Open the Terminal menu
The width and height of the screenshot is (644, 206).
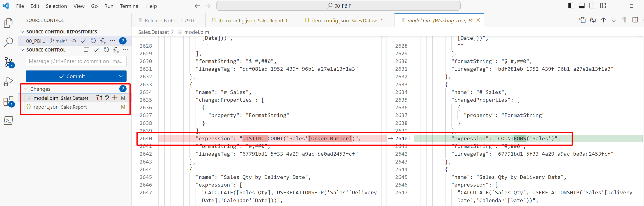coord(129,6)
